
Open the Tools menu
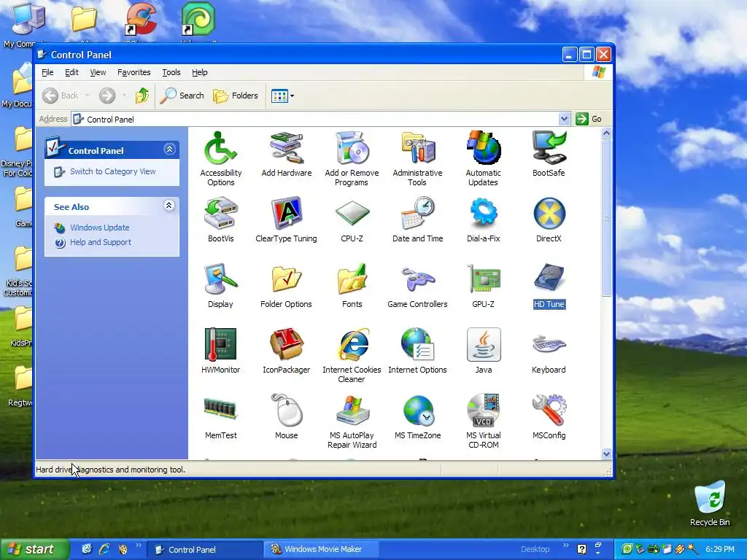pos(171,72)
